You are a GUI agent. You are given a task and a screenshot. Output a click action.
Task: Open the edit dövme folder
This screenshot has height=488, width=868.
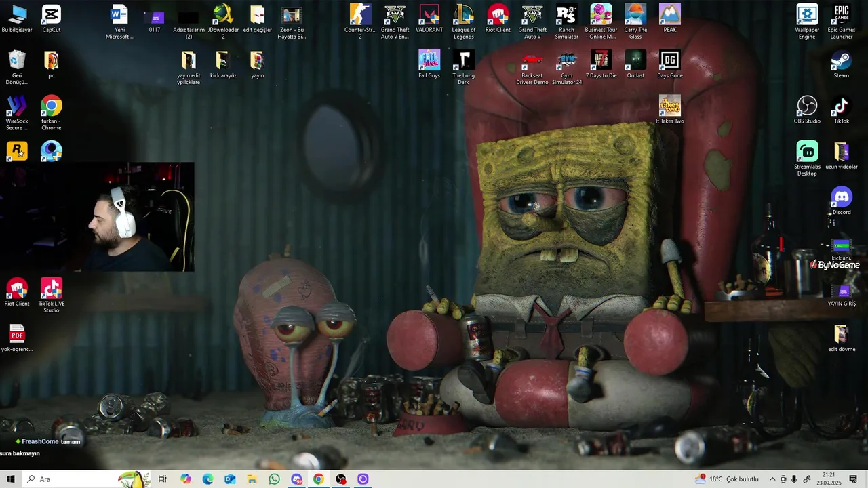click(842, 338)
